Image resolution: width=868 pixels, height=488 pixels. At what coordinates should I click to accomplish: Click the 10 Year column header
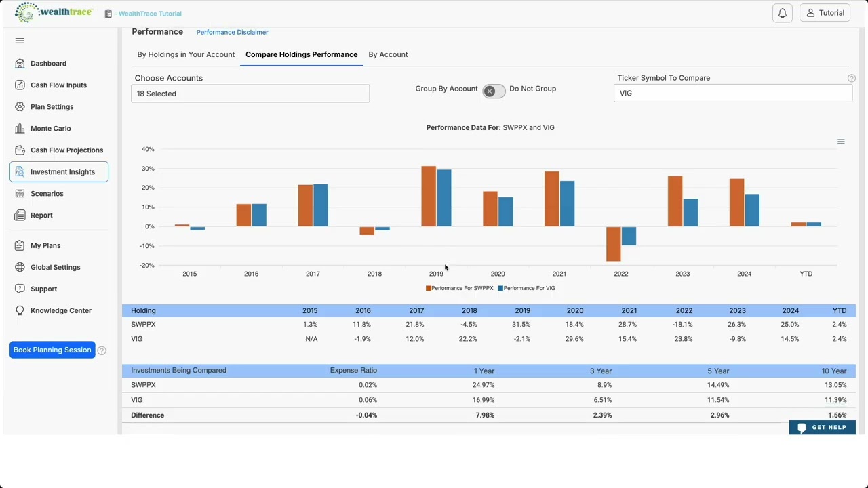(833, 371)
